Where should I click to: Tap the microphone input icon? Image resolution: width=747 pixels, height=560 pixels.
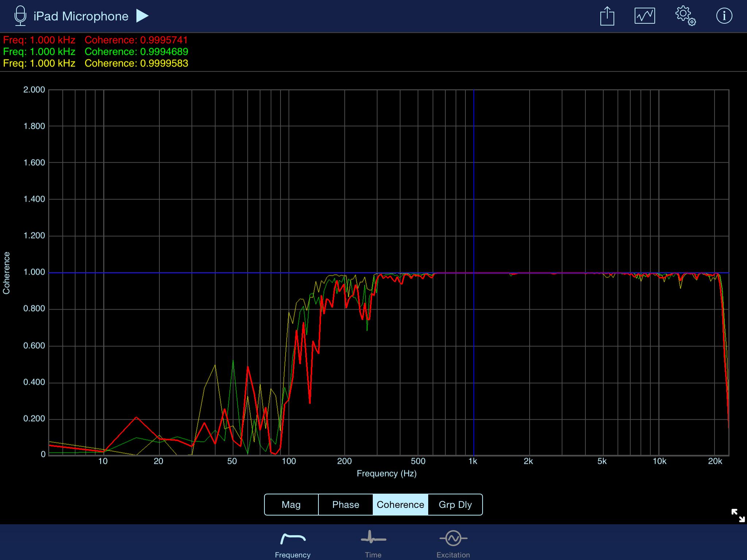point(20,16)
